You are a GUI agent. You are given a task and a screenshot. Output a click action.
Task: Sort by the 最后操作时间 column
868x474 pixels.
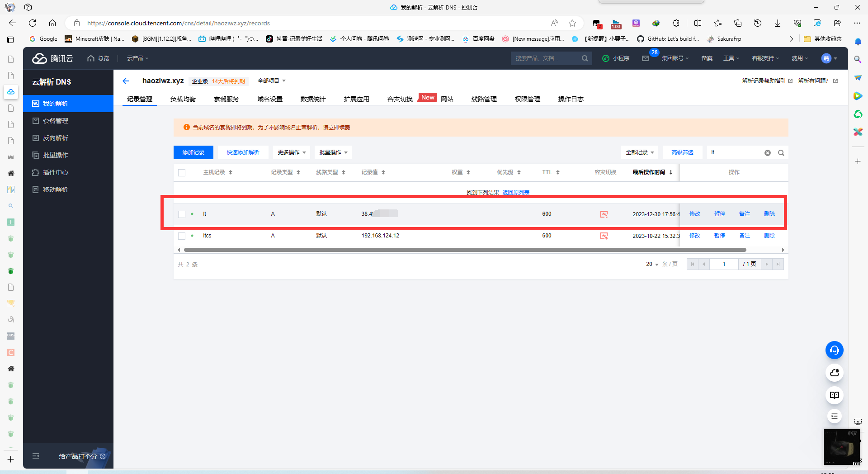[653, 172]
